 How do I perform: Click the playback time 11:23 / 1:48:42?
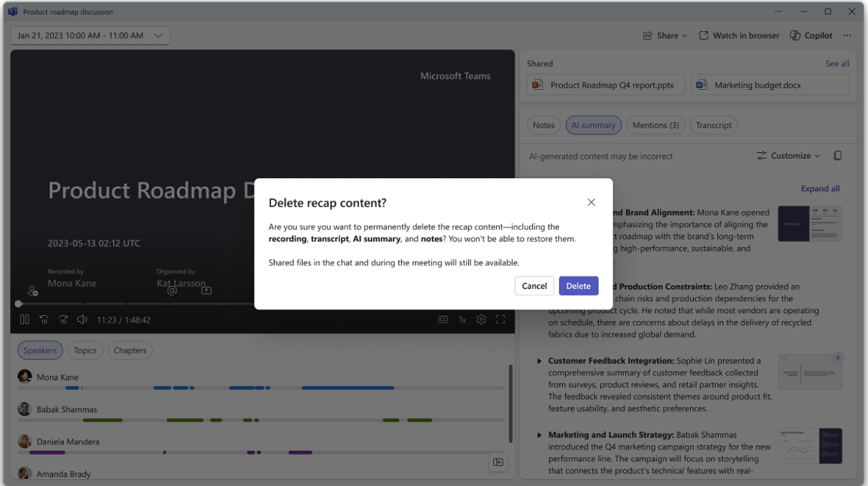(x=123, y=320)
